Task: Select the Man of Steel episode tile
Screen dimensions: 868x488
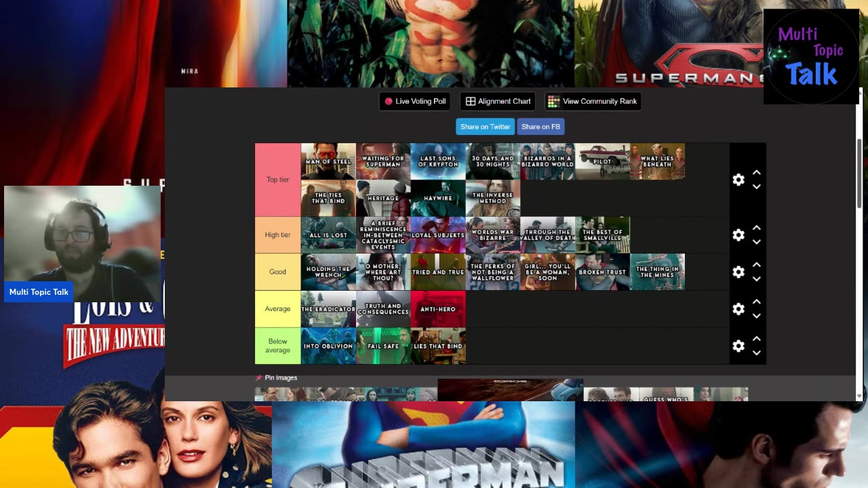Action: click(x=328, y=161)
